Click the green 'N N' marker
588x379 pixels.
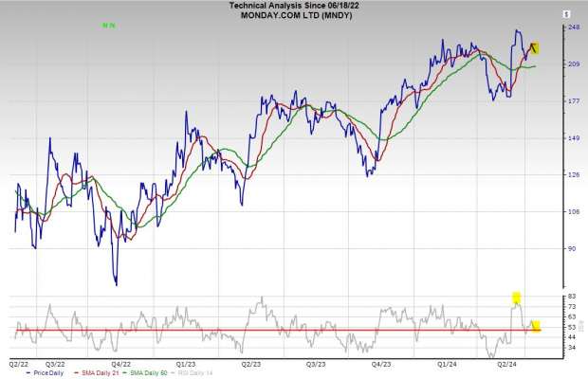point(109,26)
